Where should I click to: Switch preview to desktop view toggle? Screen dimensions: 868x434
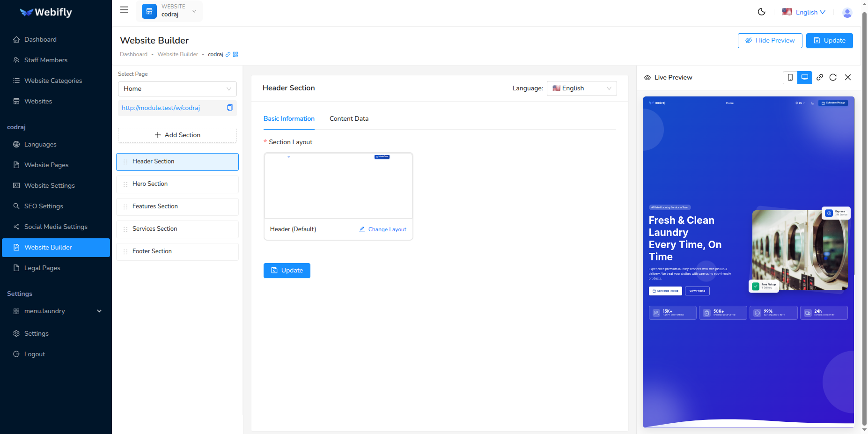click(x=805, y=77)
